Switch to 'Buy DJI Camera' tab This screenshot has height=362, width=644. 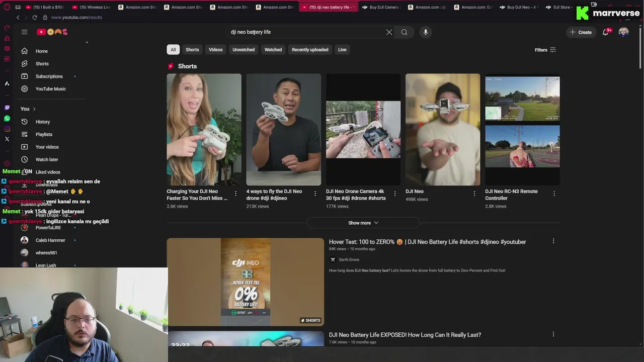tap(382, 8)
